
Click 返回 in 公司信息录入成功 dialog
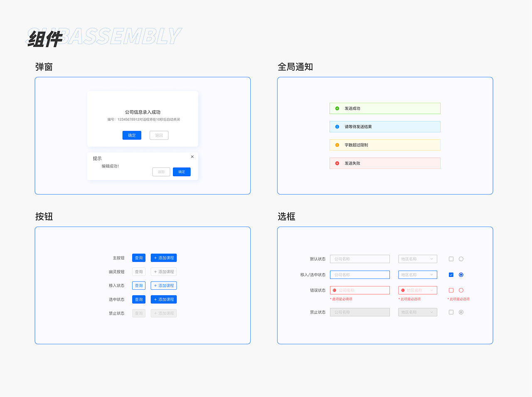pos(159,136)
